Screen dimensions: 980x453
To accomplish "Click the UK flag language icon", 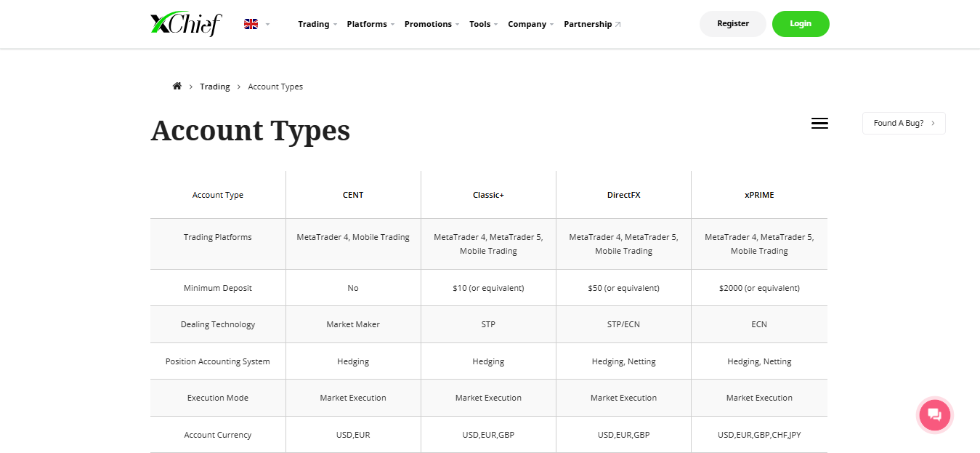I will coord(251,24).
